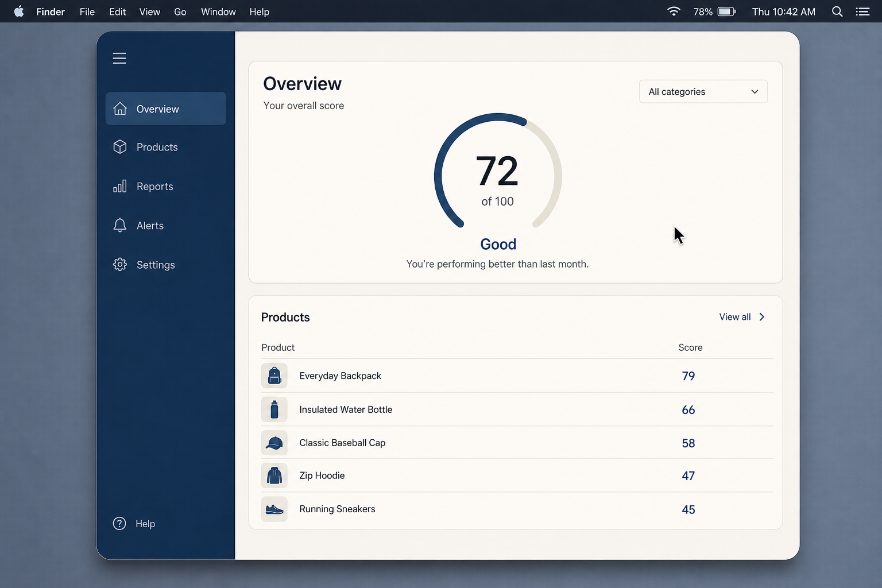Open the Wi-Fi status icon
The width and height of the screenshot is (882, 588).
pyautogui.click(x=674, y=11)
